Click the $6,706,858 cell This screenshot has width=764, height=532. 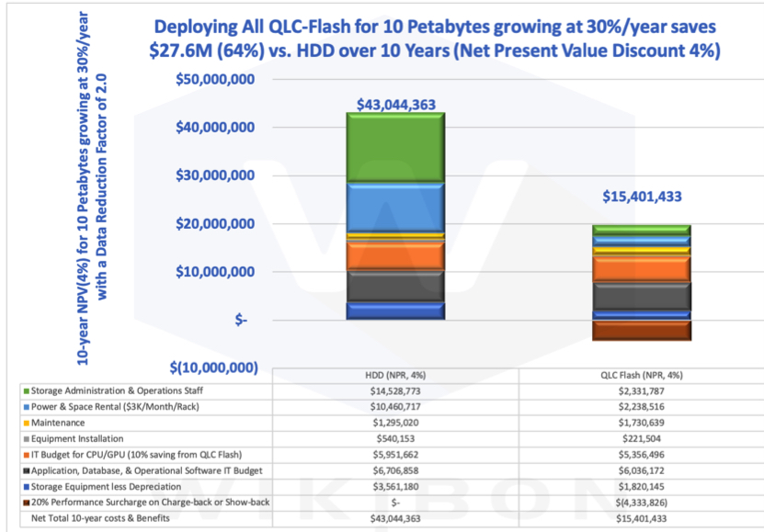coord(395,471)
